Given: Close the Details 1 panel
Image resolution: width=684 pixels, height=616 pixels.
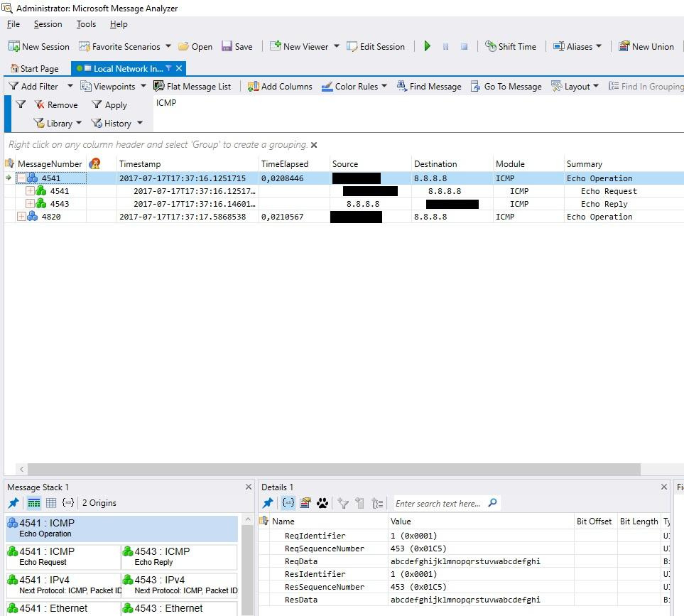Looking at the screenshot, I should [x=664, y=487].
